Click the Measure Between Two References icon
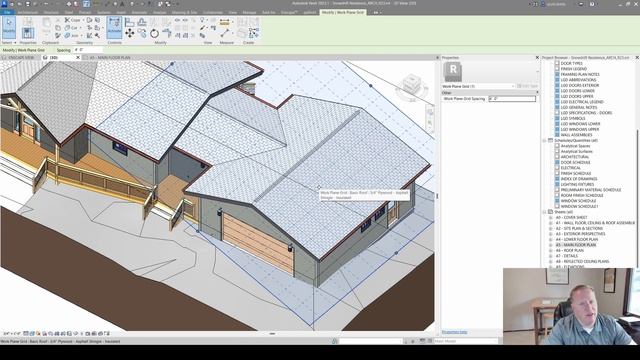The width and height of the screenshot is (640, 360). (224, 33)
